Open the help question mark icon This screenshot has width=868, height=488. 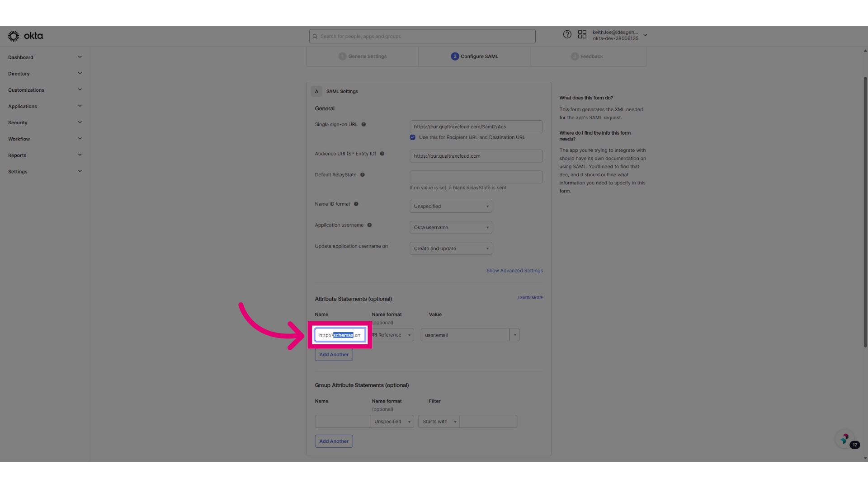coord(567,34)
